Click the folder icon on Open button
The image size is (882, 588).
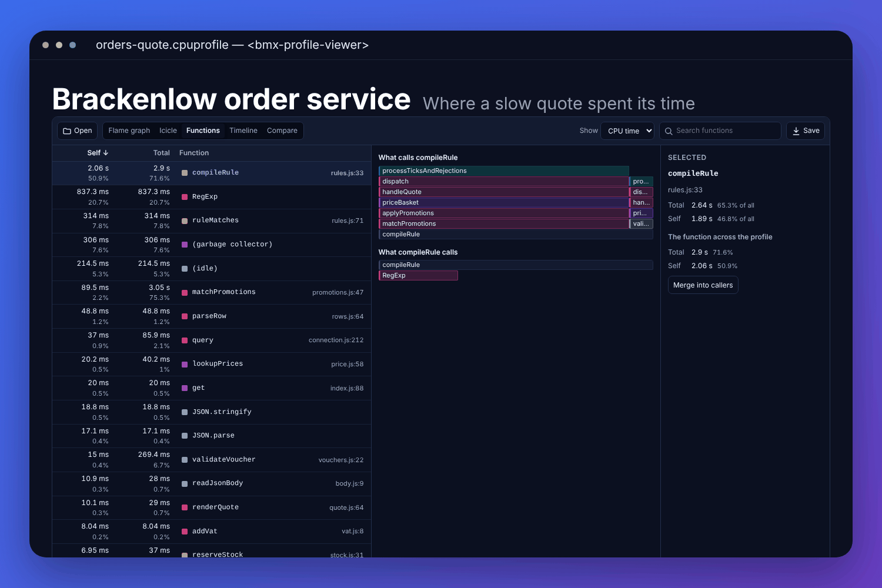[67, 131]
